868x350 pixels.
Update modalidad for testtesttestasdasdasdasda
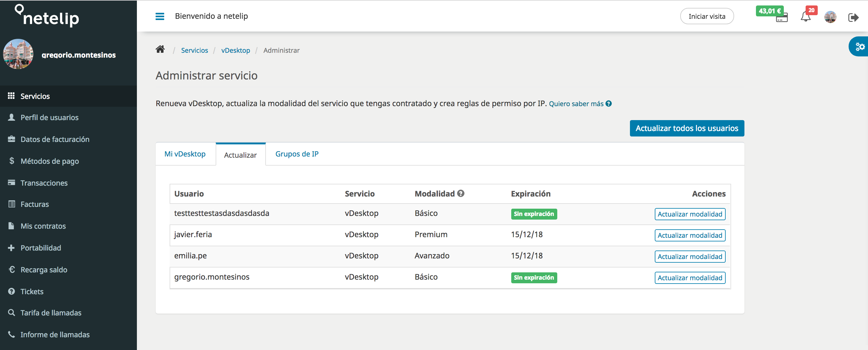690,214
